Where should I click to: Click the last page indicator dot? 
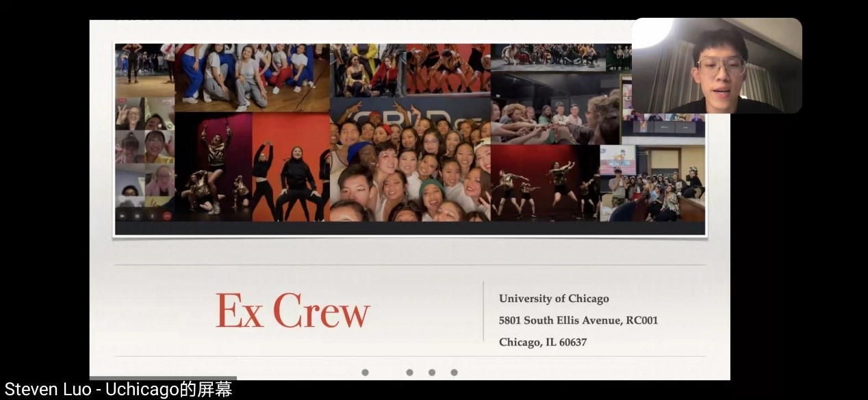pyautogui.click(x=454, y=372)
